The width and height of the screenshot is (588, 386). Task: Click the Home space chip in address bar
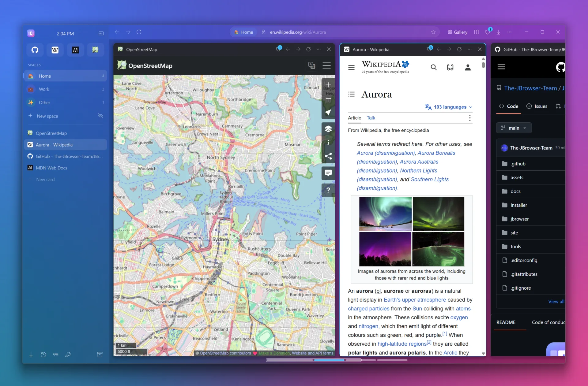click(x=244, y=32)
